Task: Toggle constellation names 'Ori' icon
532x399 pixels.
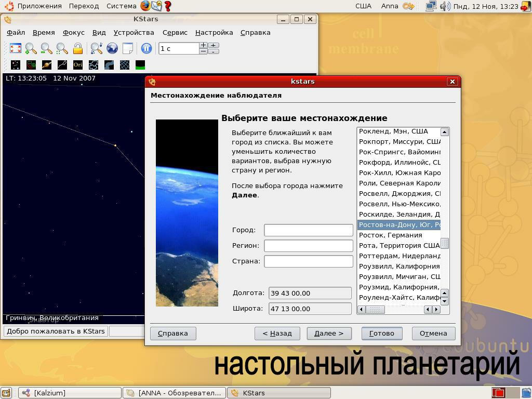Action: tap(78, 65)
